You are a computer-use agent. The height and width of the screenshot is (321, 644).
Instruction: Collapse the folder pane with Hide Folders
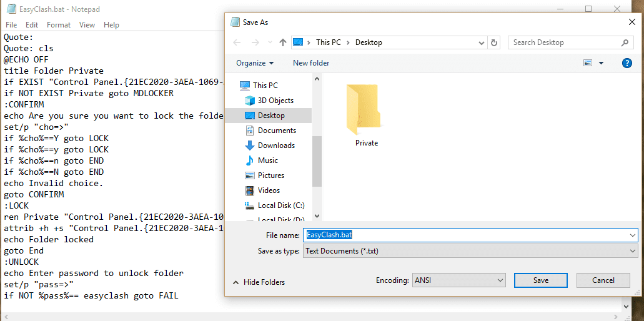(259, 282)
